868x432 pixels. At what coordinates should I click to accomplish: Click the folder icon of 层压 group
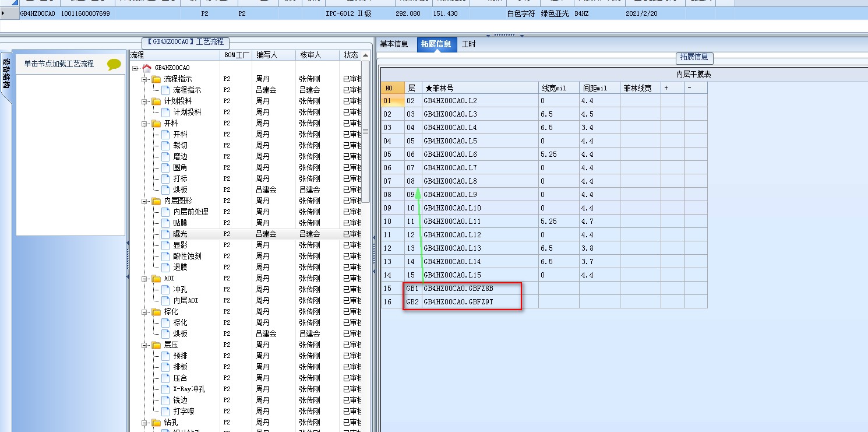(x=156, y=345)
